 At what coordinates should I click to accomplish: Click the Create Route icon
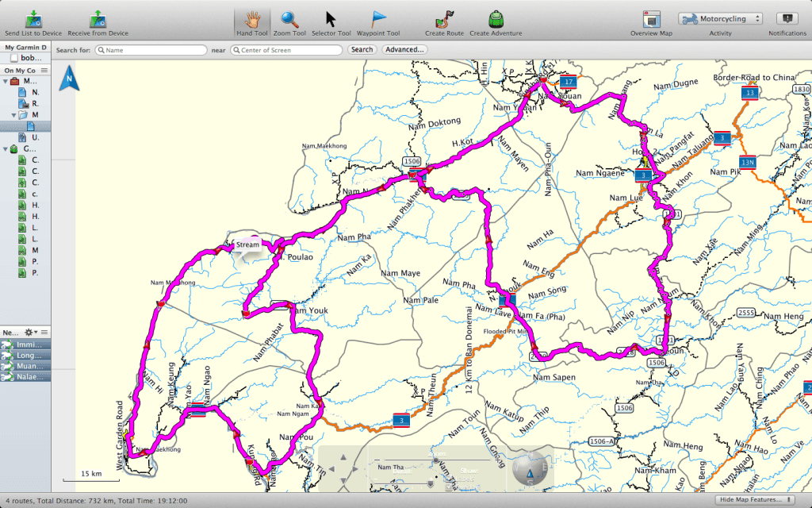coord(444,19)
